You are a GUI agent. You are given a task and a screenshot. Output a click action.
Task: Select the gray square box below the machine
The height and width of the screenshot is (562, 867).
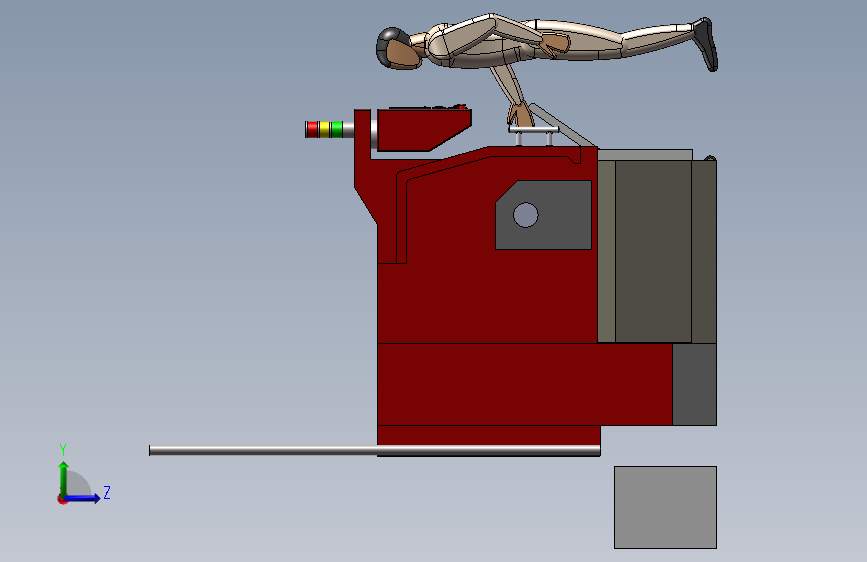pyautogui.click(x=665, y=507)
